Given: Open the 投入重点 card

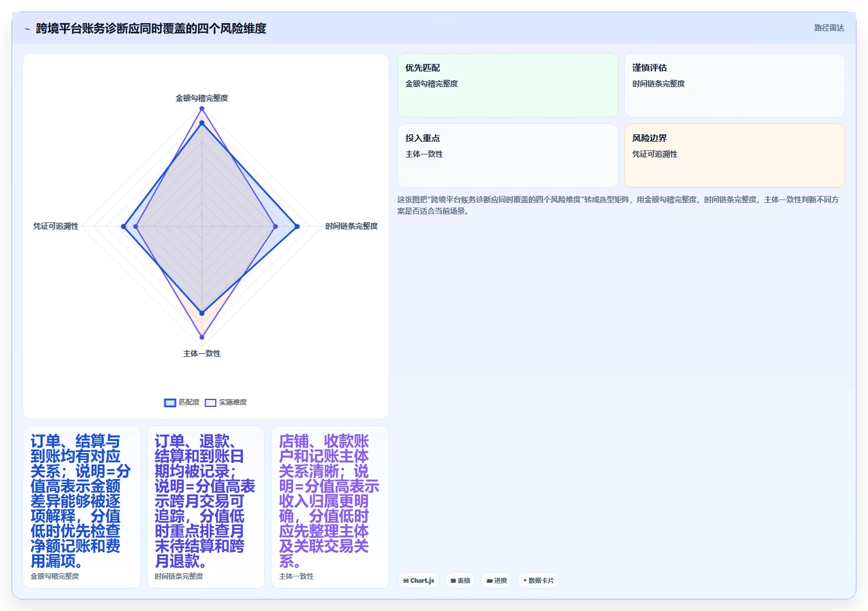Looking at the screenshot, I should (x=507, y=156).
